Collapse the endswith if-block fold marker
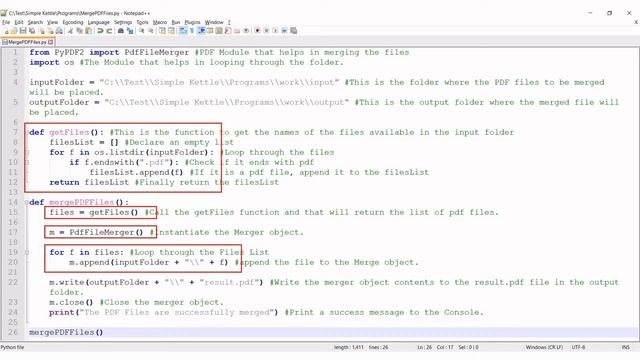 click(27, 162)
